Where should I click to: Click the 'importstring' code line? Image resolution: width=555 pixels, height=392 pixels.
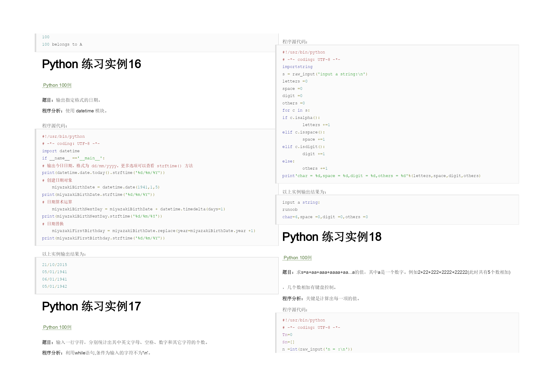297,67
